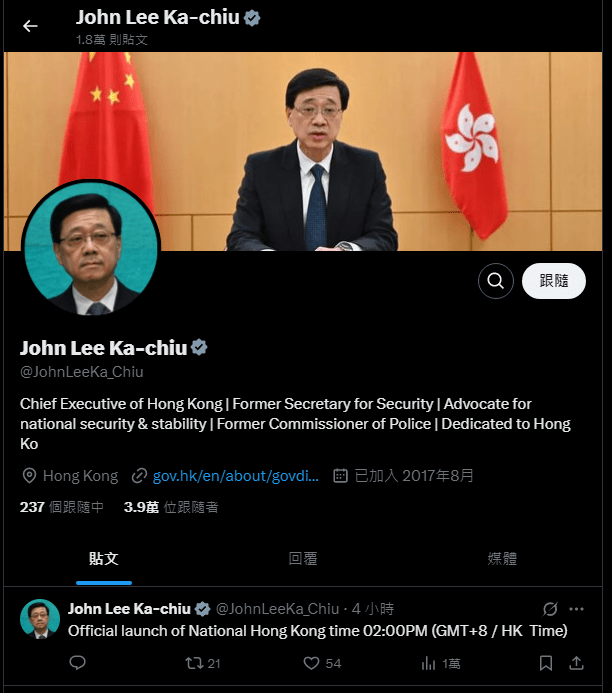View post analytics bar chart icon

(x=440, y=663)
